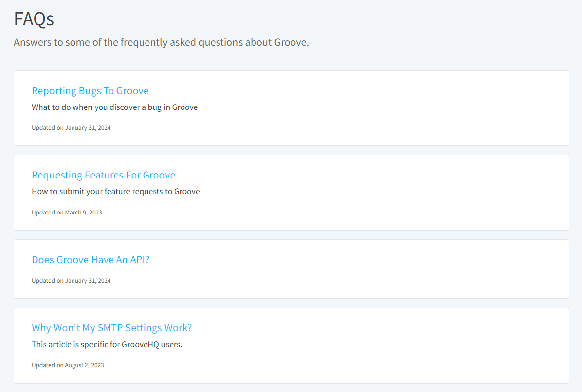The width and height of the screenshot is (582, 392).
Task: Open the "Why Won't My SMTP Settings Work?" article
Action: [112, 327]
